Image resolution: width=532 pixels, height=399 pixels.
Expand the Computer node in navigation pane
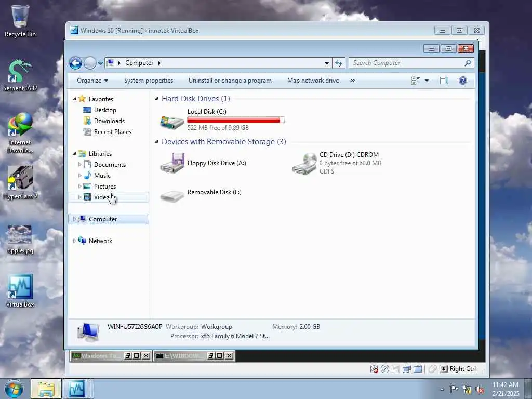(x=74, y=219)
